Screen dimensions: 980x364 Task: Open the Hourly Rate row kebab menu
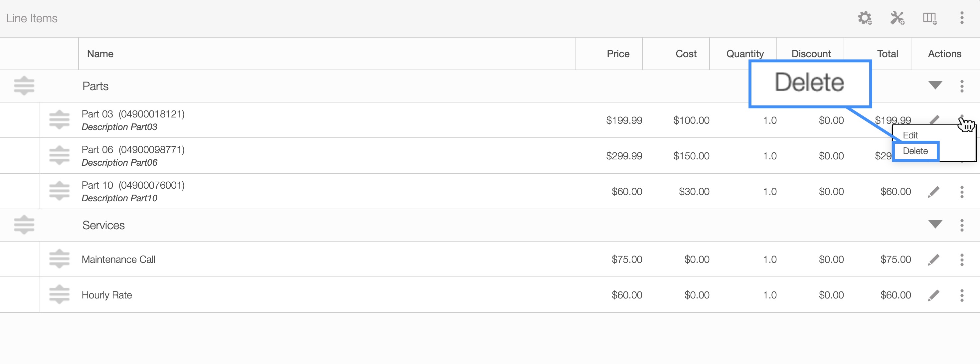[x=962, y=295]
